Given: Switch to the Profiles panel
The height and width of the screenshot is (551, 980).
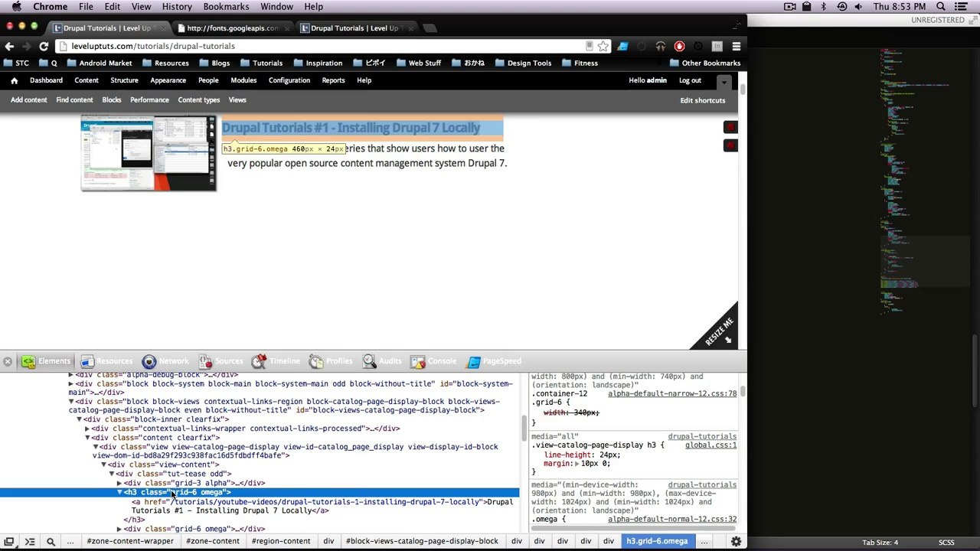Looking at the screenshot, I should 331,361.
